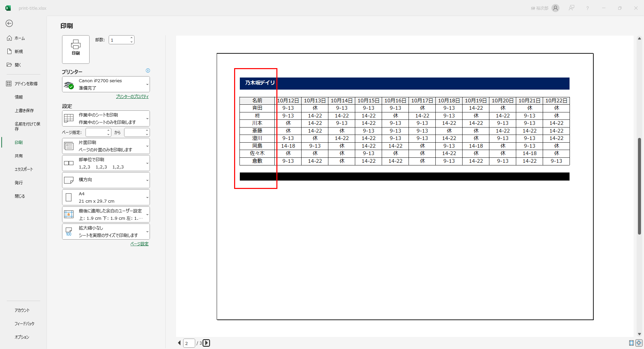Increase copies with up spinner arrow
Screen dimensions: 644x349
132,38
